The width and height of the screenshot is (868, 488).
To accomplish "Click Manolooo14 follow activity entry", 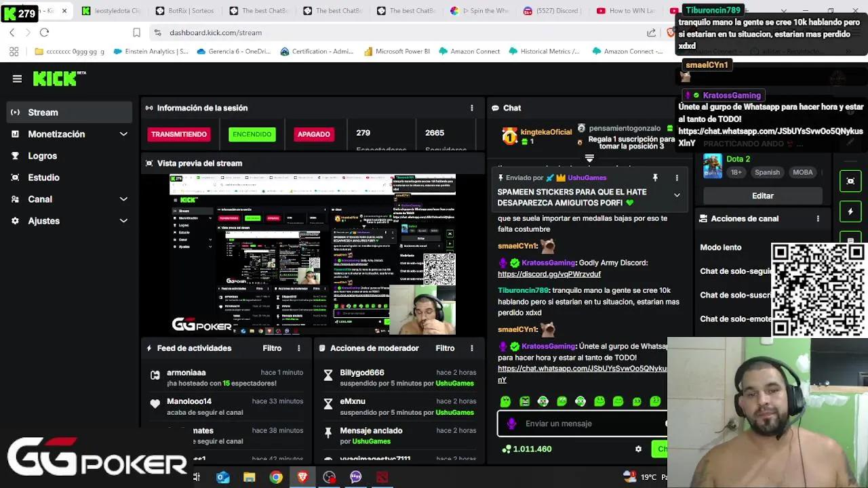I will [x=226, y=407].
